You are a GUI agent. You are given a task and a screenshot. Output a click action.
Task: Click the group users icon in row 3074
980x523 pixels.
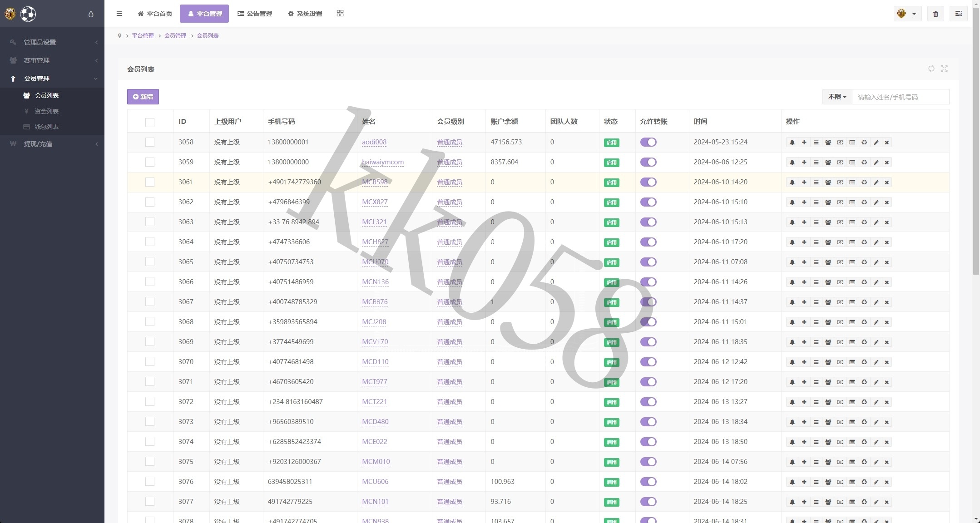click(828, 442)
